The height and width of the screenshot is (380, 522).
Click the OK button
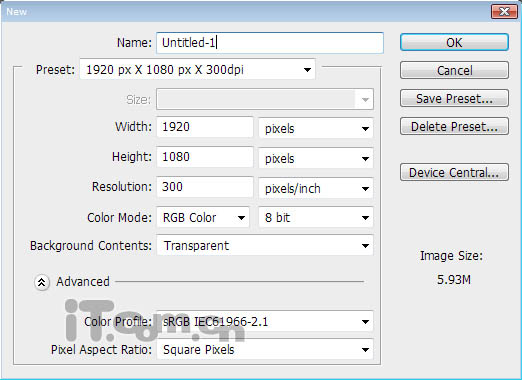[x=454, y=42]
